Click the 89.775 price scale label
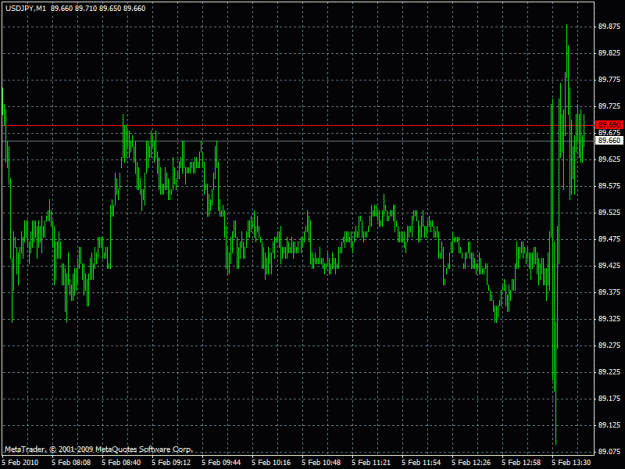Screen dimensions: 625x469 pyautogui.click(x=609, y=80)
